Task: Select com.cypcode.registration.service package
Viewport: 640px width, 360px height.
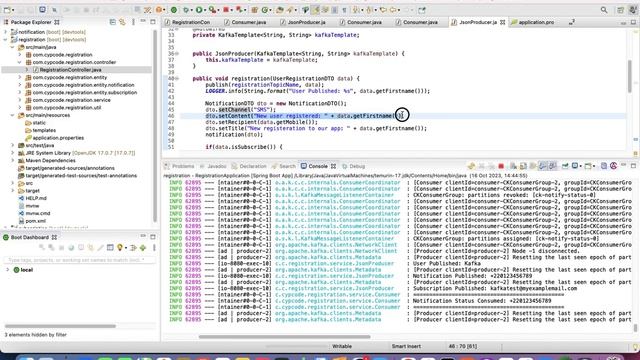Action: click(x=71, y=100)
